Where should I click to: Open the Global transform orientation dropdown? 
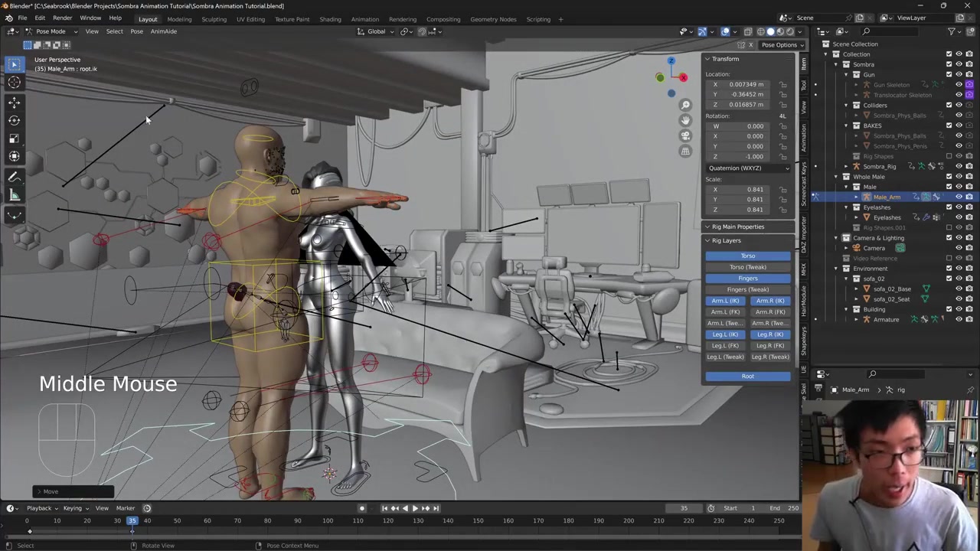pos(376,31)
